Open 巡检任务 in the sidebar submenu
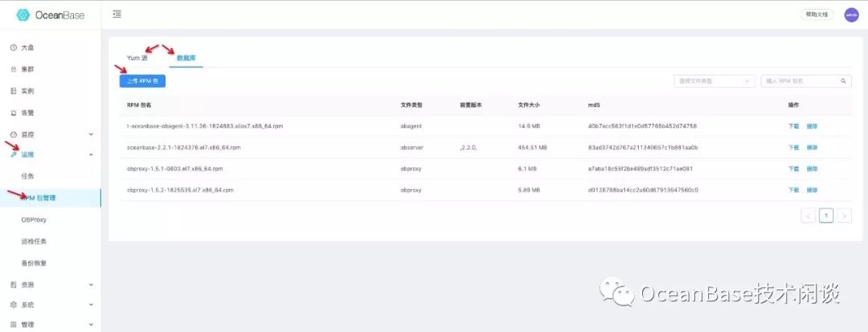868x332 pixels. coord(34,241)
